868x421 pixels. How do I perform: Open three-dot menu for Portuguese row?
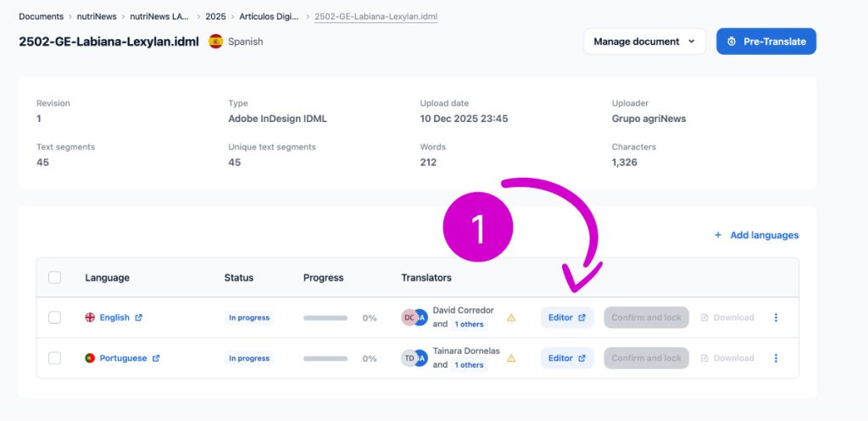[x=776, y=358]
